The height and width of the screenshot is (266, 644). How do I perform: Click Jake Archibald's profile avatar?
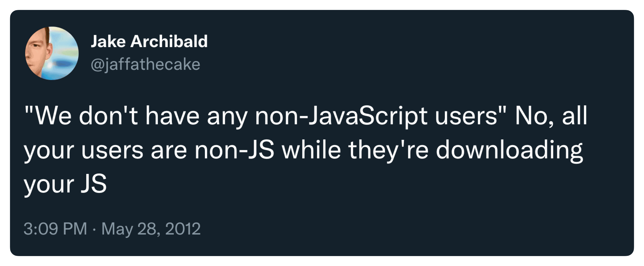click(52, 53)
